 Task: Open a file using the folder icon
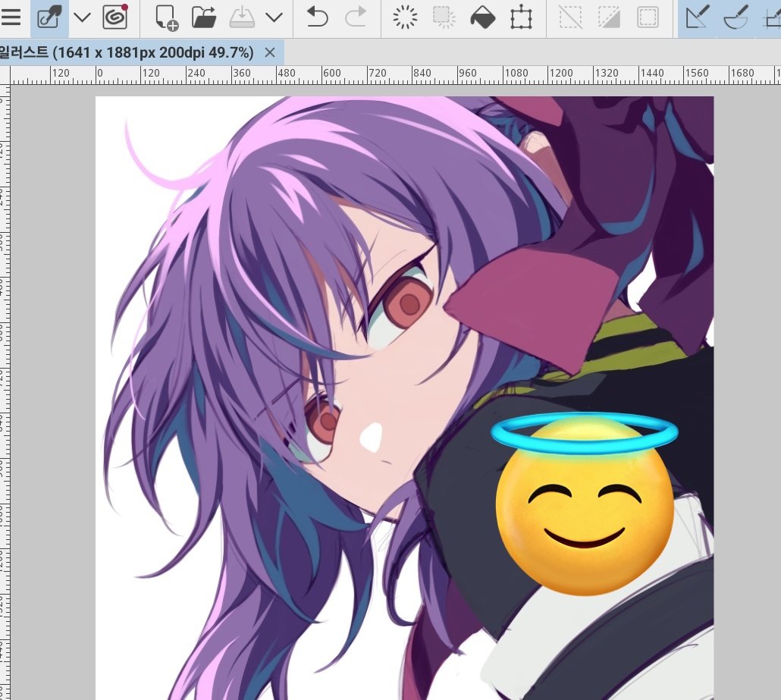(204, 17)
